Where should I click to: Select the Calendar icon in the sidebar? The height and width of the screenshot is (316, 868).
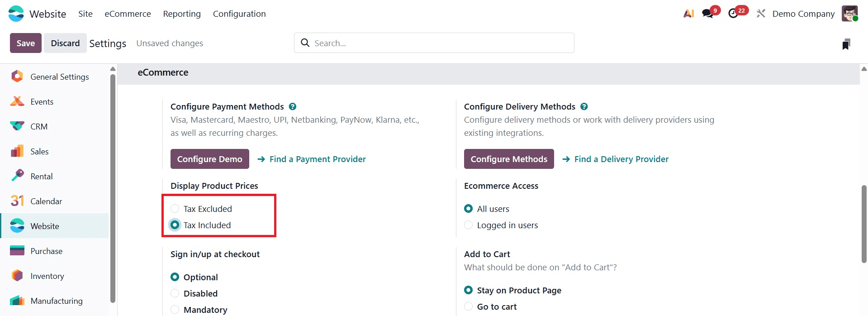point(17,201)
